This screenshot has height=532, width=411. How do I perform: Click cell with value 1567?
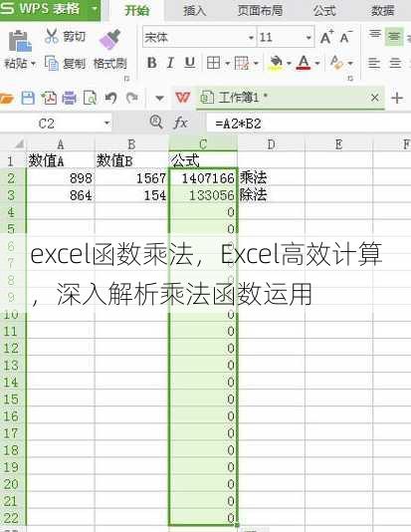pos(131,177)
